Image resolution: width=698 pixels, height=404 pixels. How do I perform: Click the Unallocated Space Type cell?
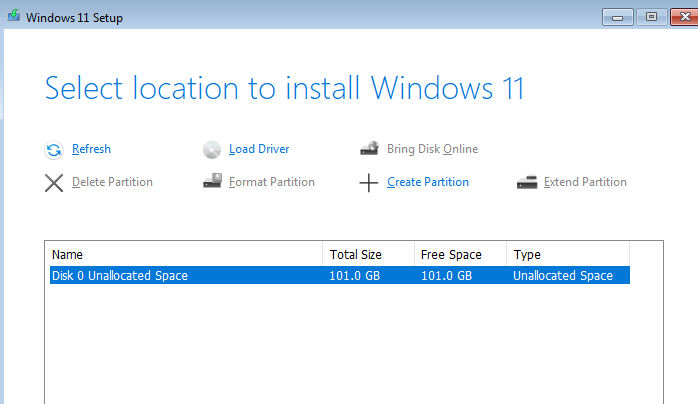coord(563,276)
